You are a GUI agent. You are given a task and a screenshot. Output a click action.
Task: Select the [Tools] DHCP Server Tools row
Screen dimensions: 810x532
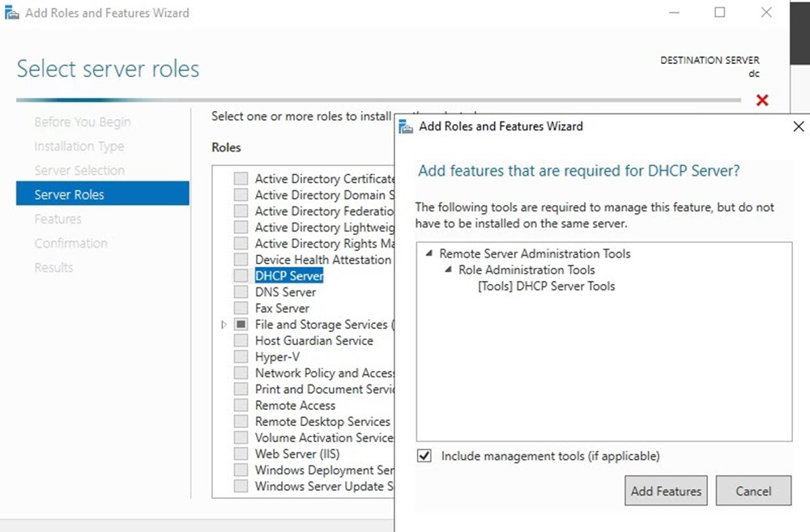click(x=547, y=286)
